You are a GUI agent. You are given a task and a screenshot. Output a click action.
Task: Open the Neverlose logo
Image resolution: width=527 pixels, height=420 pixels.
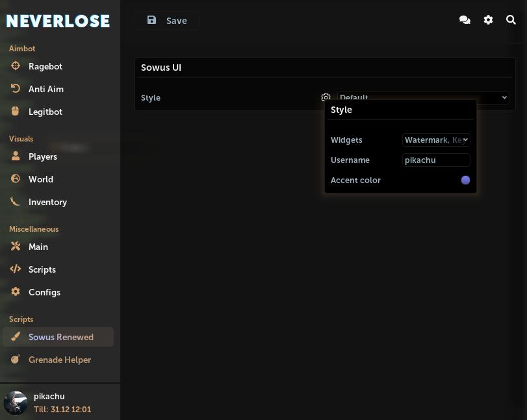[57, 20]
